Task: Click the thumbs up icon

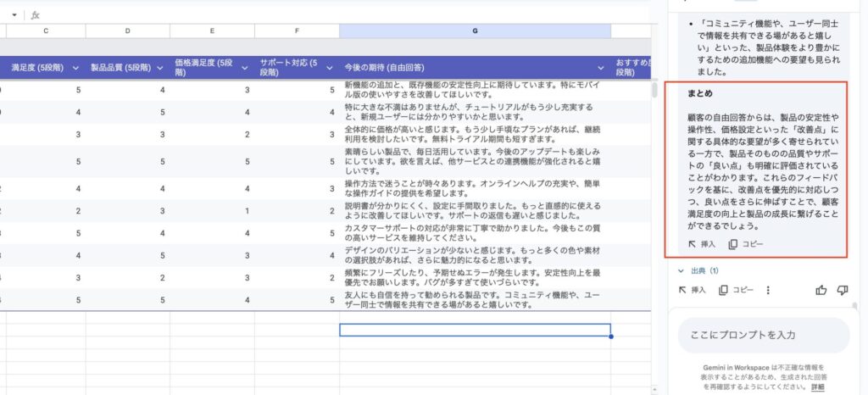Action: coord(821,290)
